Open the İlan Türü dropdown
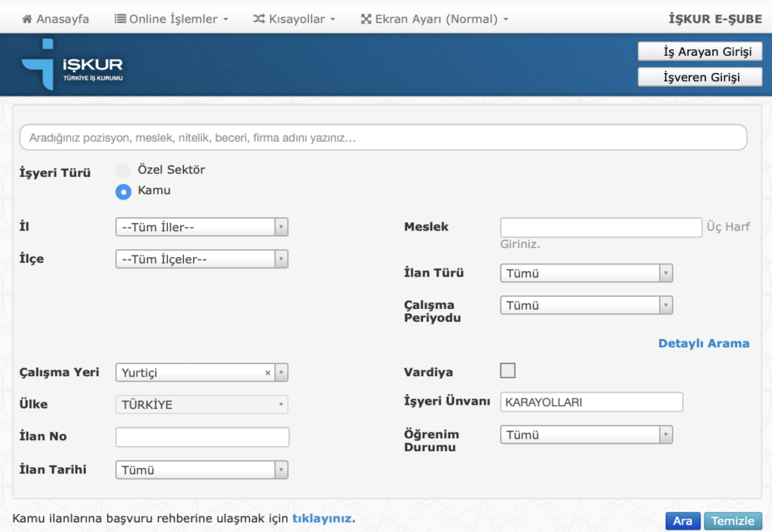The height and width of the screenshot is (532, 772). pos(586,274)
